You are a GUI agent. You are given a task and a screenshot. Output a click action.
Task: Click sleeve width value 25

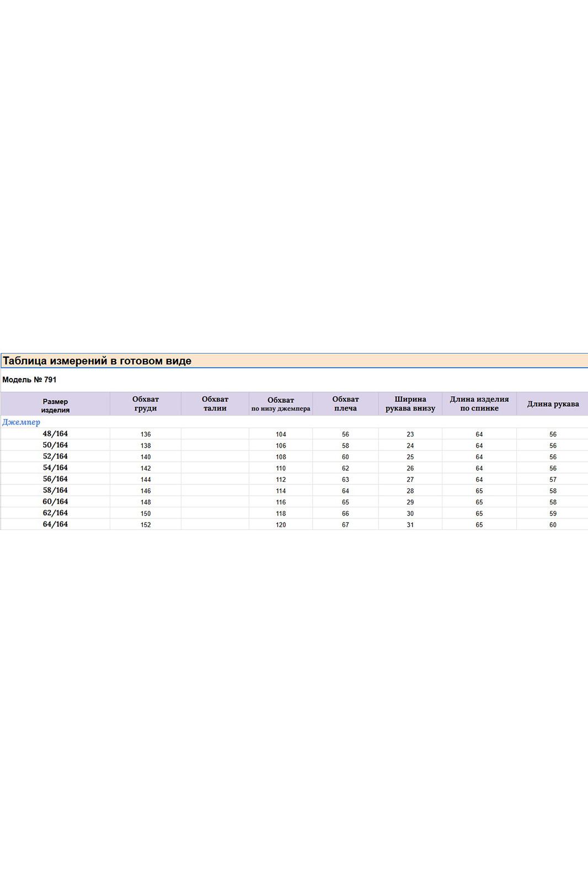pos(410,457)
